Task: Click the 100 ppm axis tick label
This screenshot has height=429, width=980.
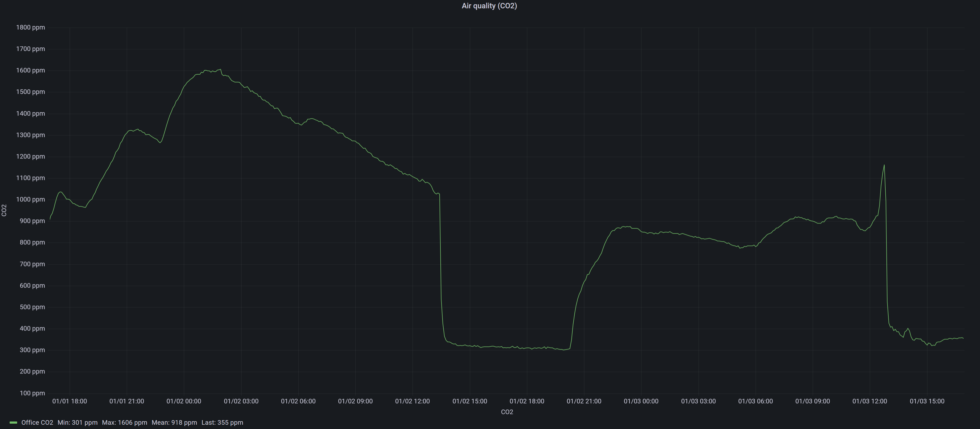Action: click(32, 393)
